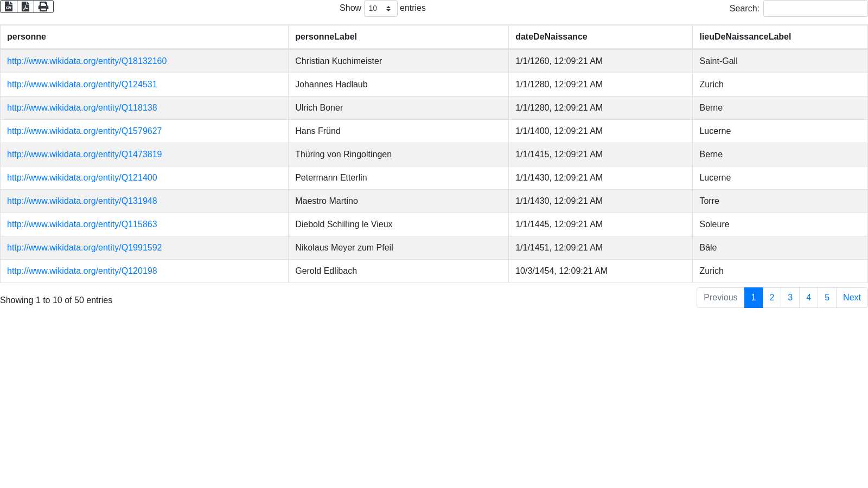Image resolution: width=868 pixels, height=488 pixels.
Task: Open page 5 of the table
Action: click(x=827, y=298)
